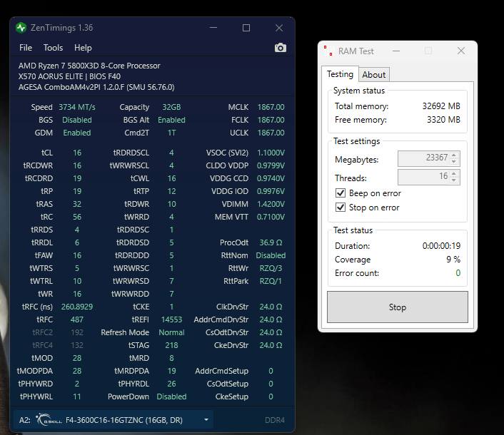Click the Cmd2T value 1T

point(171,133)
